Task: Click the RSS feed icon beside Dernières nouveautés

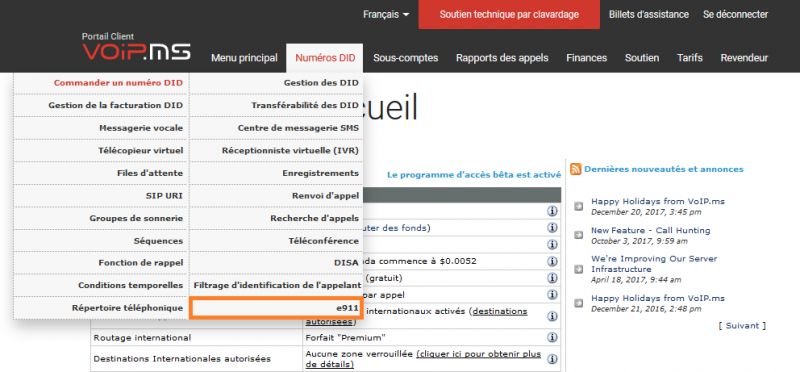Action: pyautogui.click(x=576, y=169)
